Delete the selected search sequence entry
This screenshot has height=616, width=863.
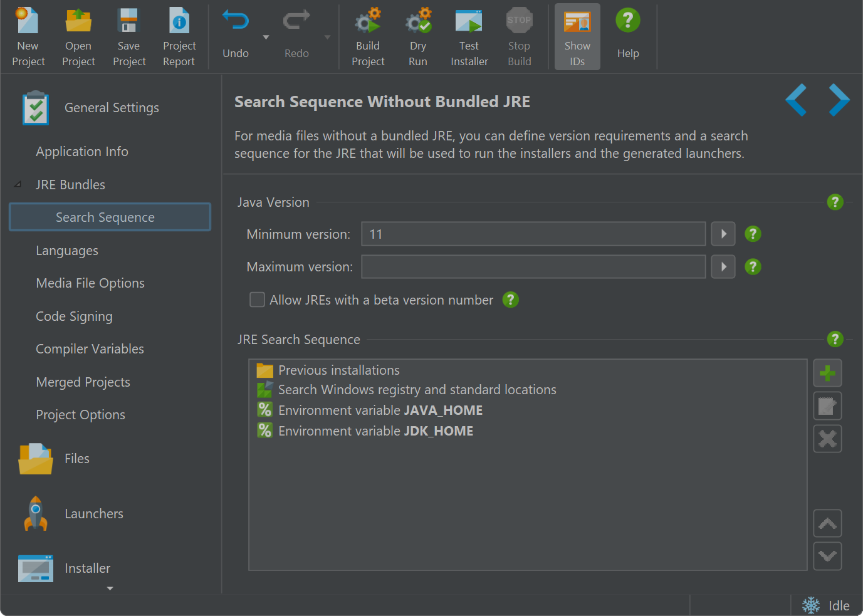[827, 439]
